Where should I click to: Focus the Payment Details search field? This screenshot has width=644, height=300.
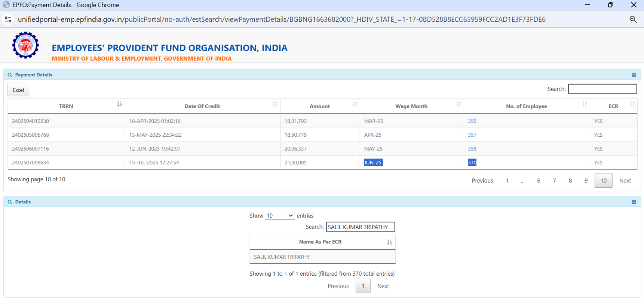pyautogui.click(x=602, y=89)
